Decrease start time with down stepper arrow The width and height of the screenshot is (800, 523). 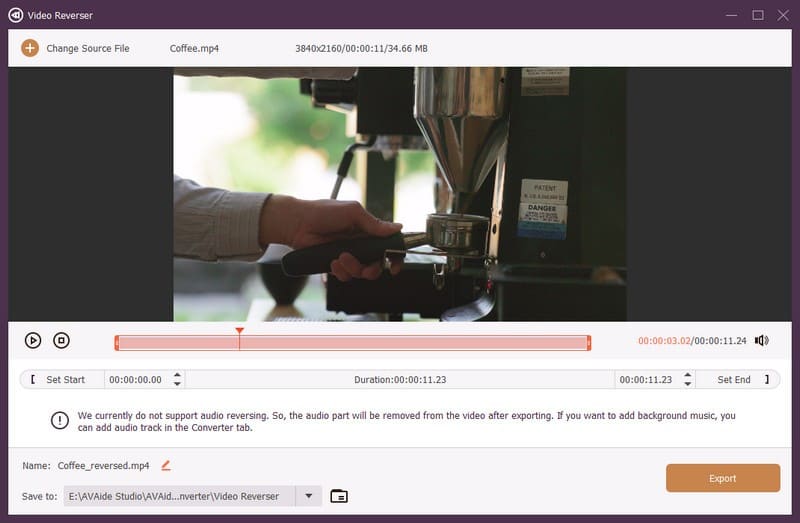(x=177, y=384)
